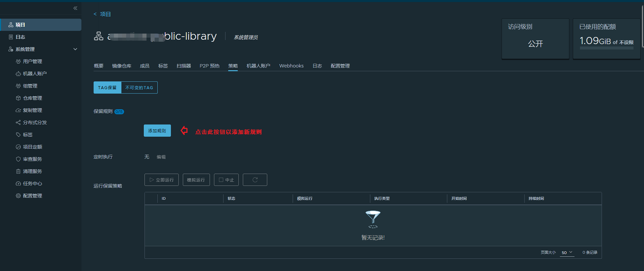Click the project organization icon beside title
The image size is (644, 271).
99,36
